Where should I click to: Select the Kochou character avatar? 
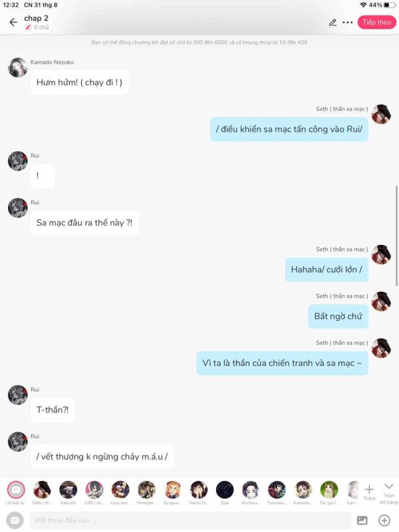(251, 489)
